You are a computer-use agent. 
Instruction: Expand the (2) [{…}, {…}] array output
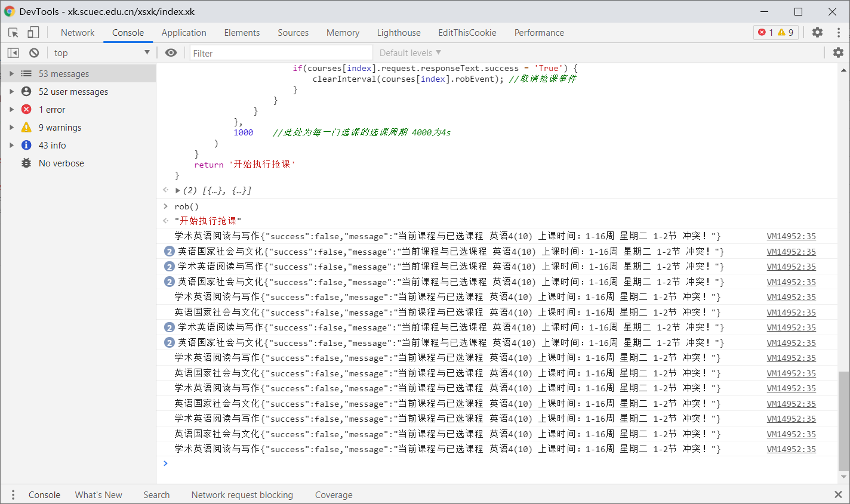(x=178, y=191)
